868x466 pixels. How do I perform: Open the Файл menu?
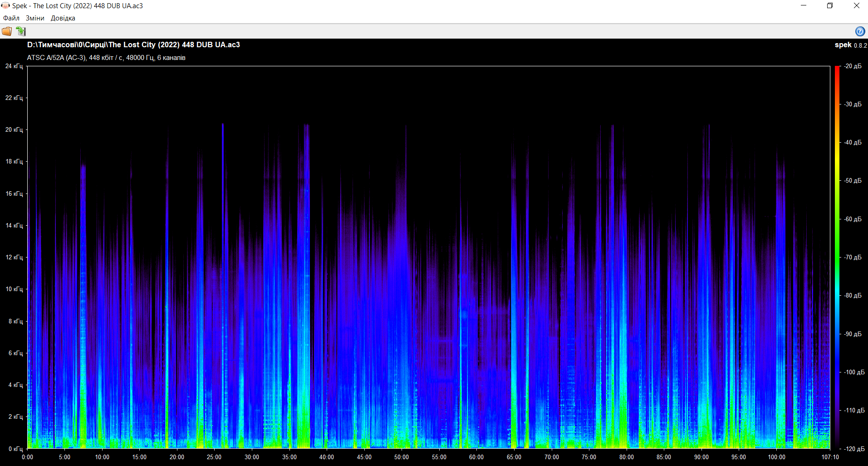point(11,18)
